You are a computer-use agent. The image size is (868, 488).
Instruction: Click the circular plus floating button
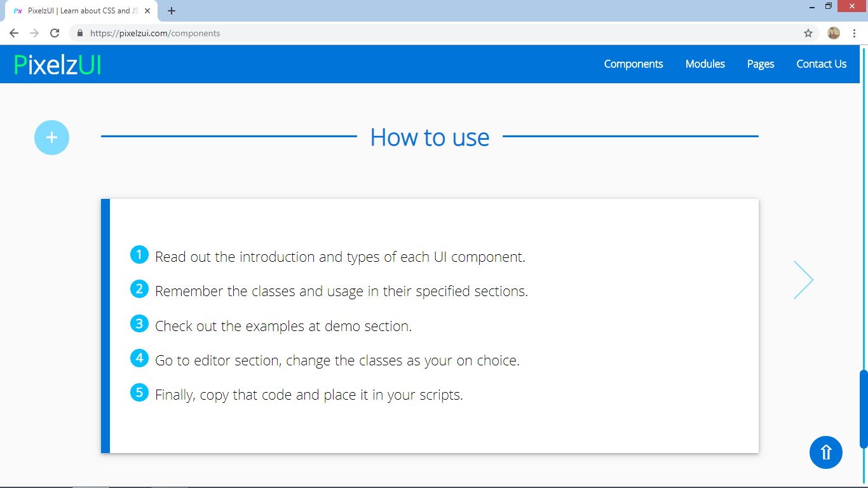tap(51, 137)
